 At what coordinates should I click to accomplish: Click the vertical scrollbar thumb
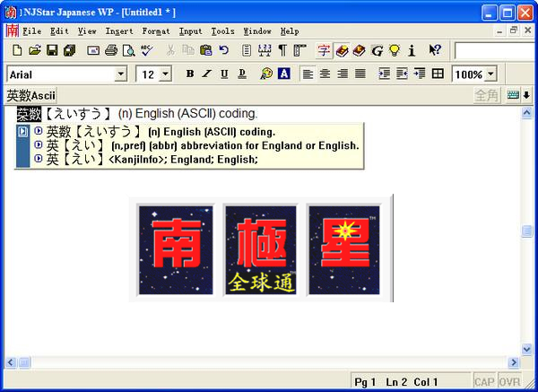[526, 231]
